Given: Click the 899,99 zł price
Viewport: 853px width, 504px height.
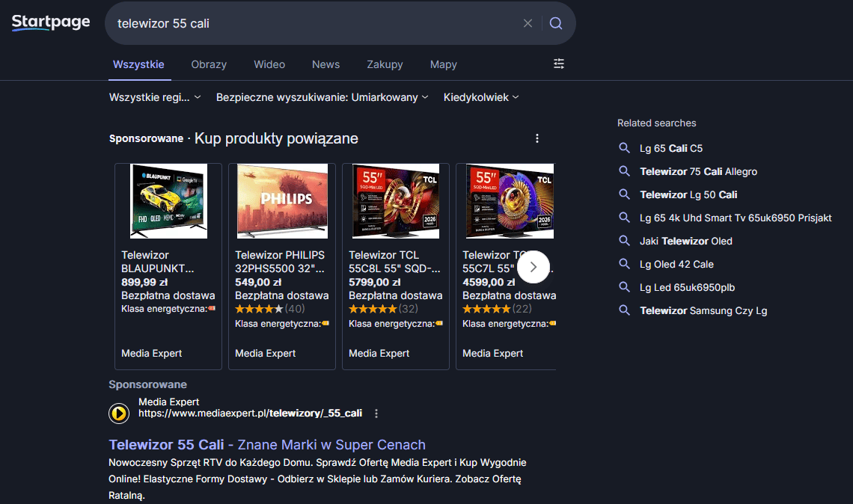Looking at the screenshot, I should [x=144, y=282].
